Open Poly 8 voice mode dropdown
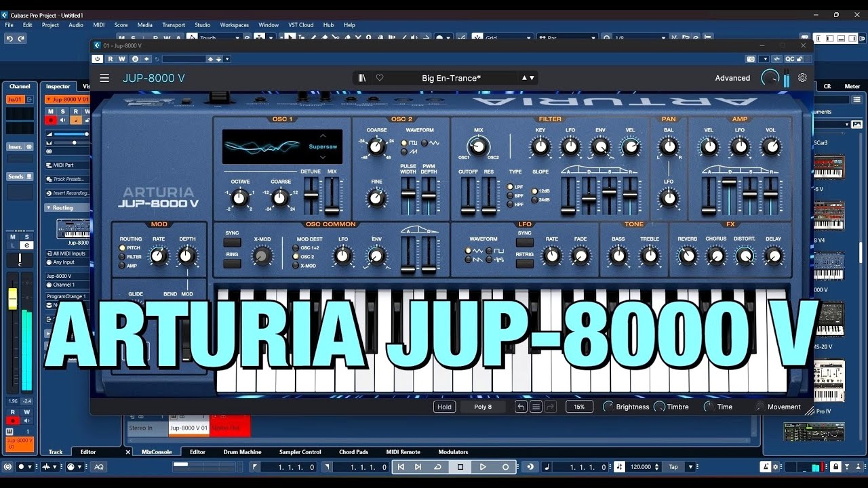The width and height of the screenshot is (868, 488). click(x=483, y=407)
